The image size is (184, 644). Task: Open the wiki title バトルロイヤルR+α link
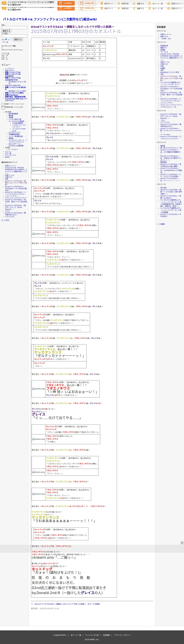point(50,19)
